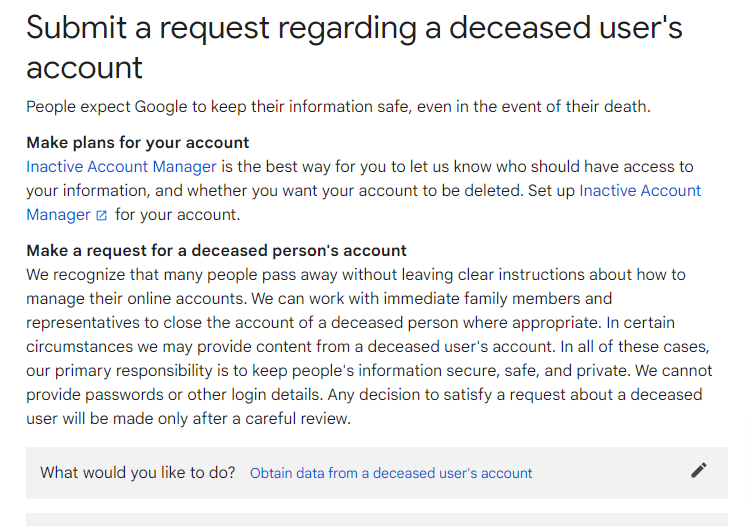
Task: Open the 'Set up Inactive Account Manager' link
Action: pos(640,191)
